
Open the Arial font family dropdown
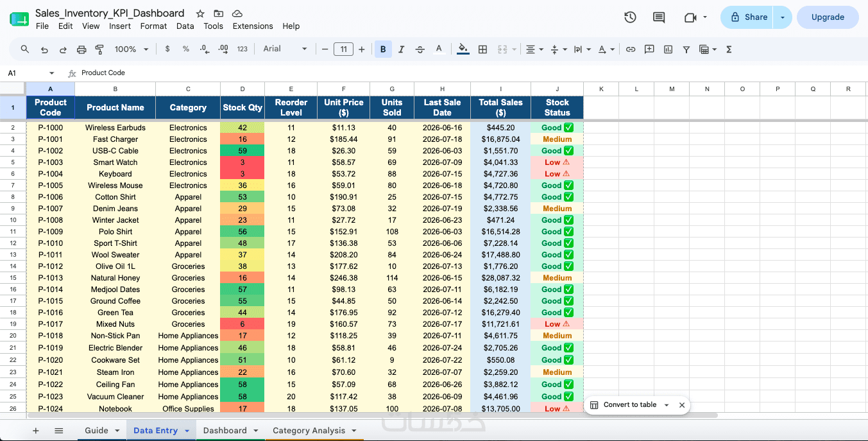pyautogui.click(x=285, y=49)
